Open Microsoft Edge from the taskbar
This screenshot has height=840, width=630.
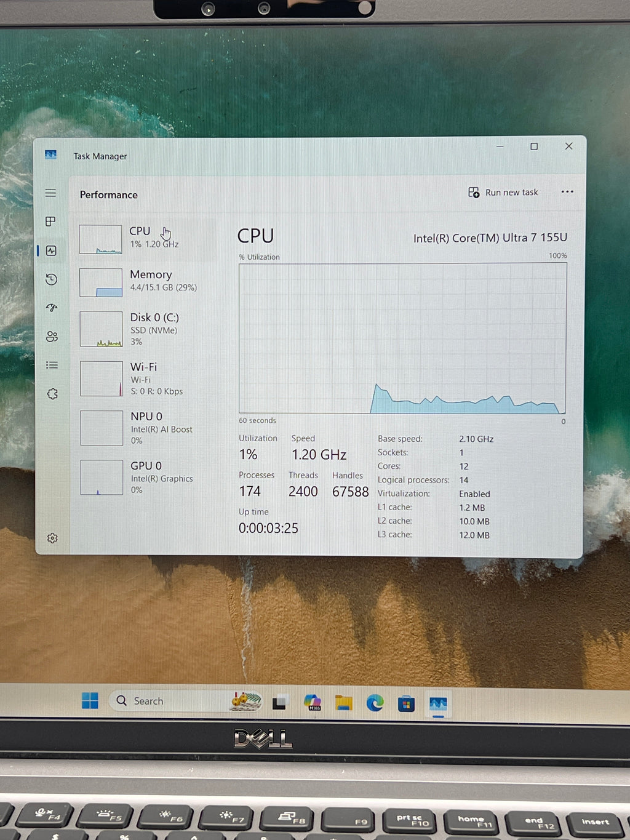pyautogui.click(x=375, y=703)
